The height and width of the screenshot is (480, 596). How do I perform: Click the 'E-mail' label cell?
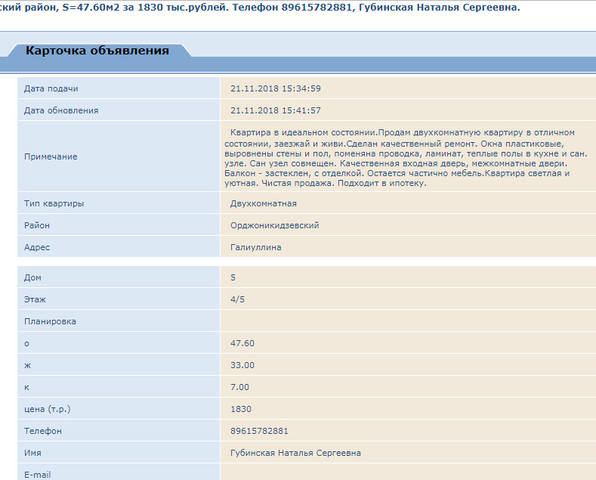tap(118, 472)
